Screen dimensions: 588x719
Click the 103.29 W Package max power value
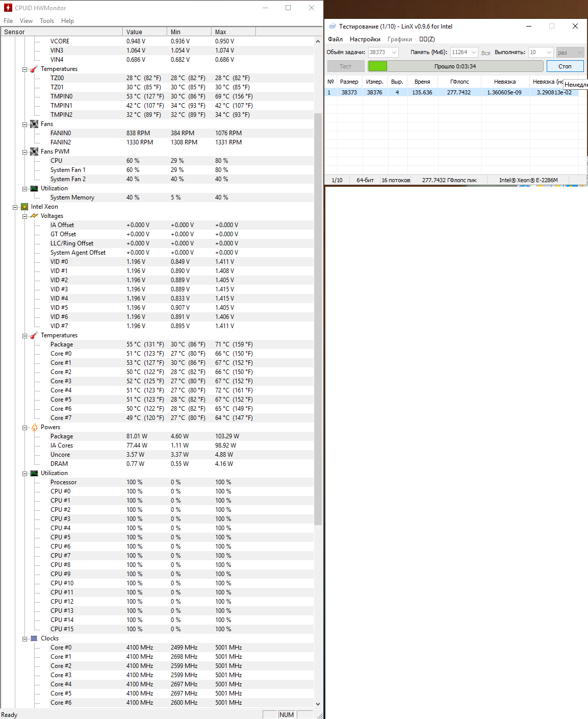[x=227, y=436]
